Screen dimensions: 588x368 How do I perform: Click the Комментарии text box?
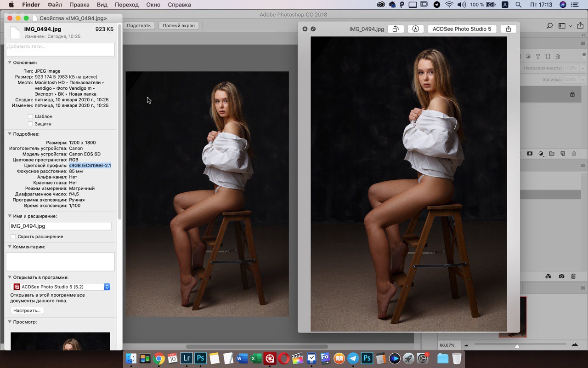[60, 262]
